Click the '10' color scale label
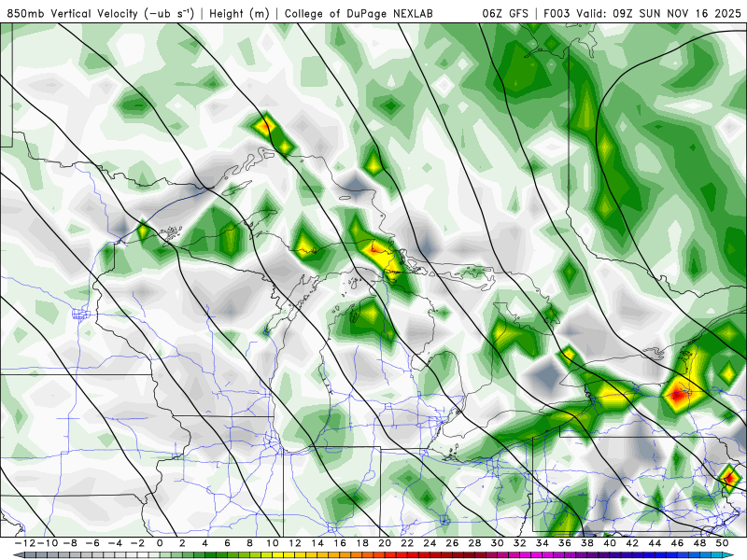The image size is (747, 560). (x=272, y=543)
